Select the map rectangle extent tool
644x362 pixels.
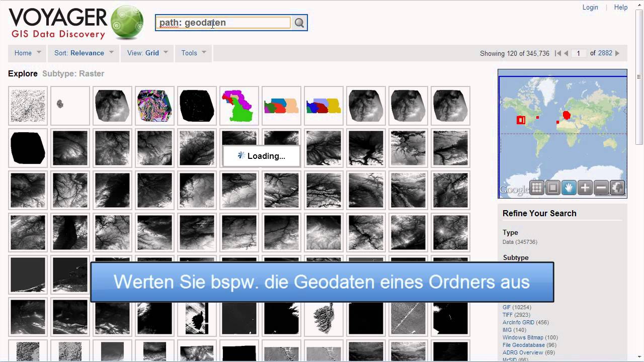[553, 188]
